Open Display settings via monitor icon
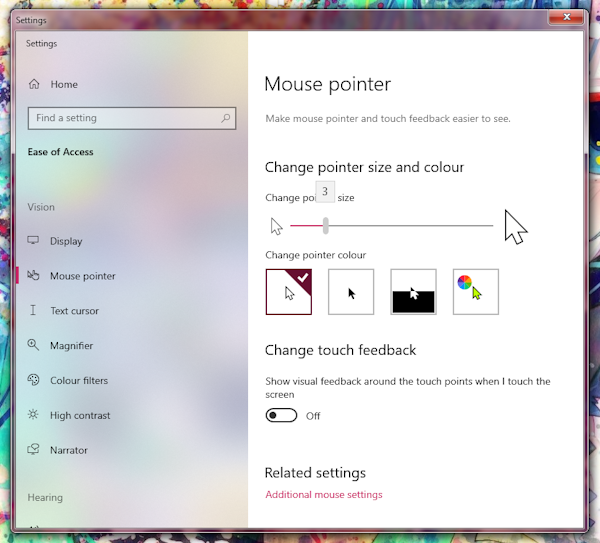Image resolution: width=600 pixels, height=543 pixels. (34, 241)
